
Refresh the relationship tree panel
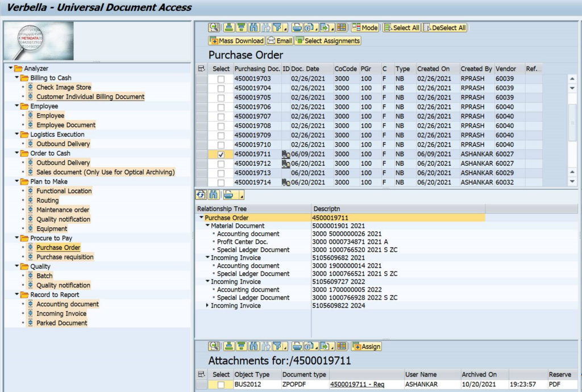click(x=201, y=194)
